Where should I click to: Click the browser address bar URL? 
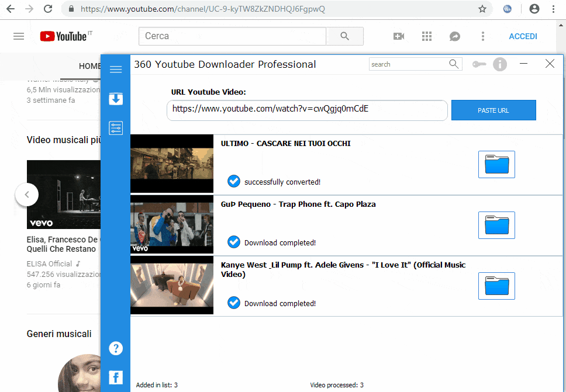click(x=202, y=9)
